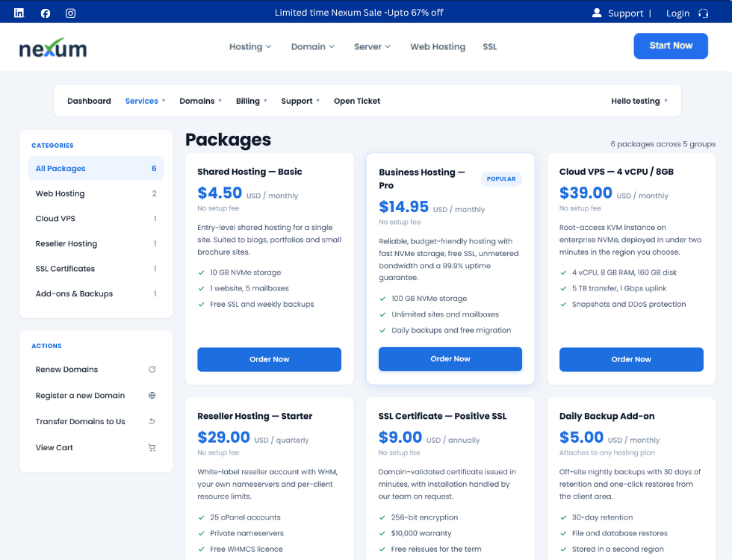Go to Web Hosting in main navigation
This screenshot has height=560, width=732.
coord(438,46)
